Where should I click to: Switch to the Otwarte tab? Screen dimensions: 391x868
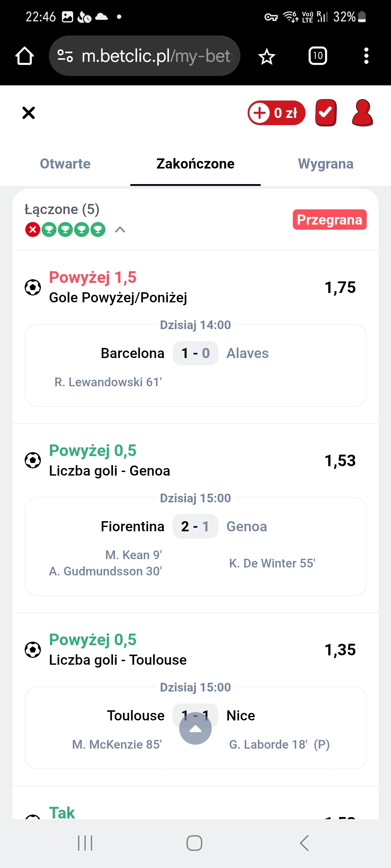pos(65,164)
